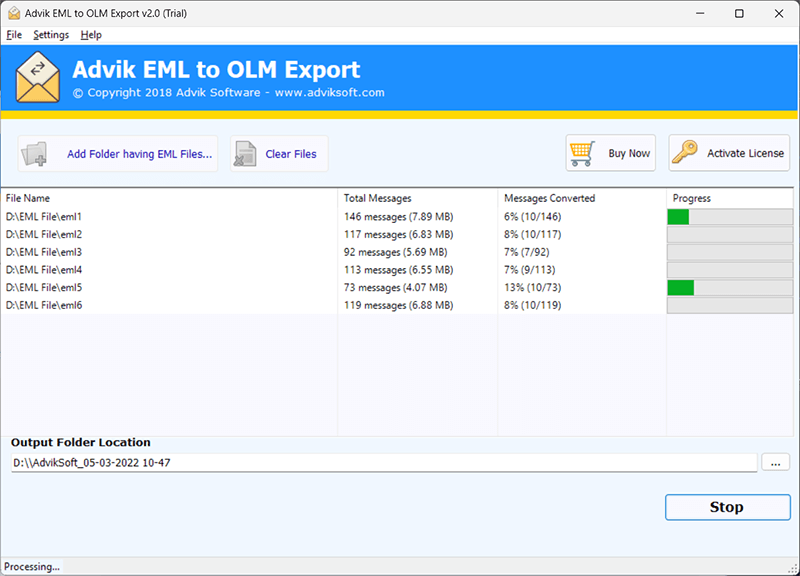Close the Advik window

tap(779, 13)
